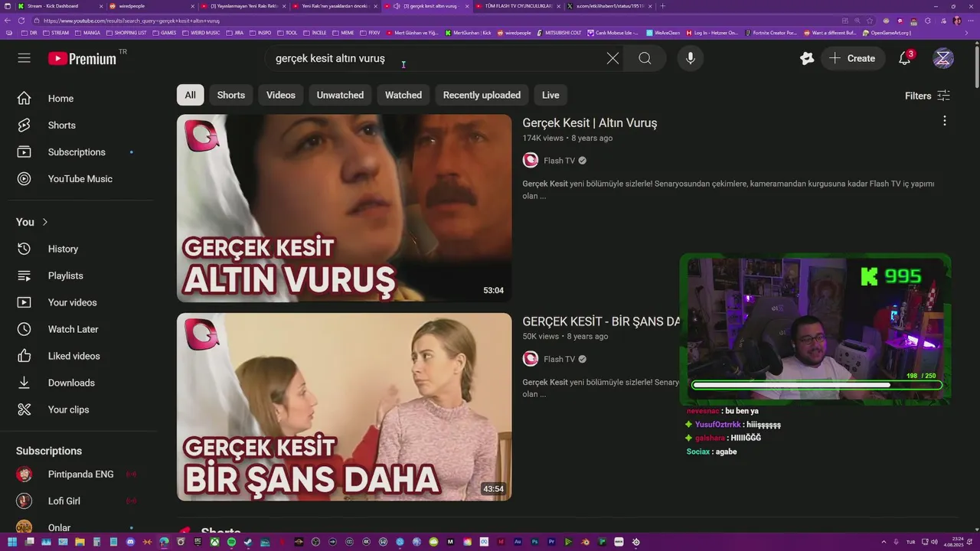Open Xbox app from the taskbar
The image size is (980, 551).
pyautogui.click(x=214, y=542)
